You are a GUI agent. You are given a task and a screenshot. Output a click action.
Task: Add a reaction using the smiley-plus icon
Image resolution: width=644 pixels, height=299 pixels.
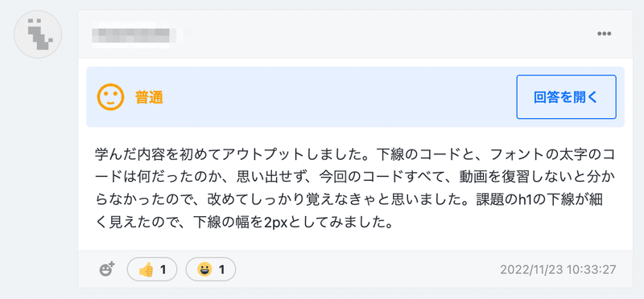[107, 269]
